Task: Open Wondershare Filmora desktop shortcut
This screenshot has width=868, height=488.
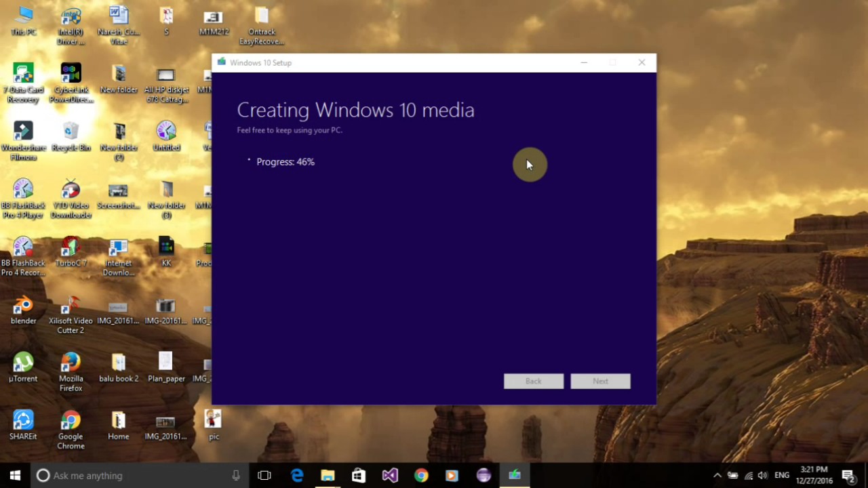Action: (x=24, y=141)
